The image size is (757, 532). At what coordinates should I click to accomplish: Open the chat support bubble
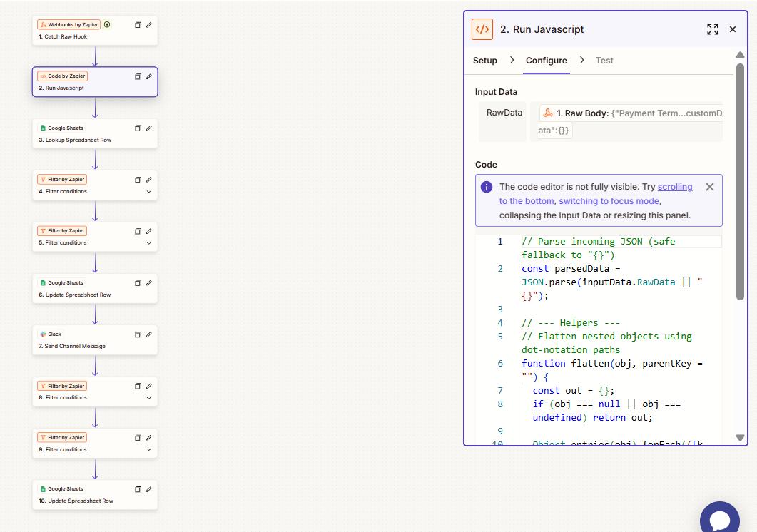[x=720, y=519]
